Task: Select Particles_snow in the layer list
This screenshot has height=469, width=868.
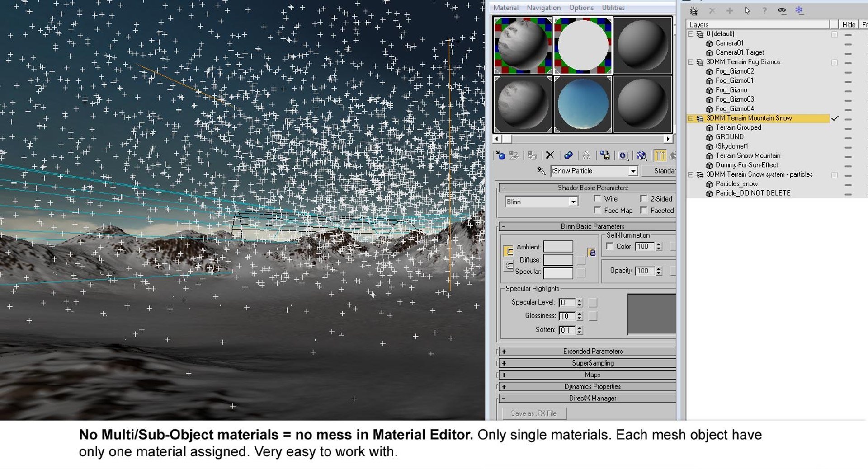Action: click(736, 183)
